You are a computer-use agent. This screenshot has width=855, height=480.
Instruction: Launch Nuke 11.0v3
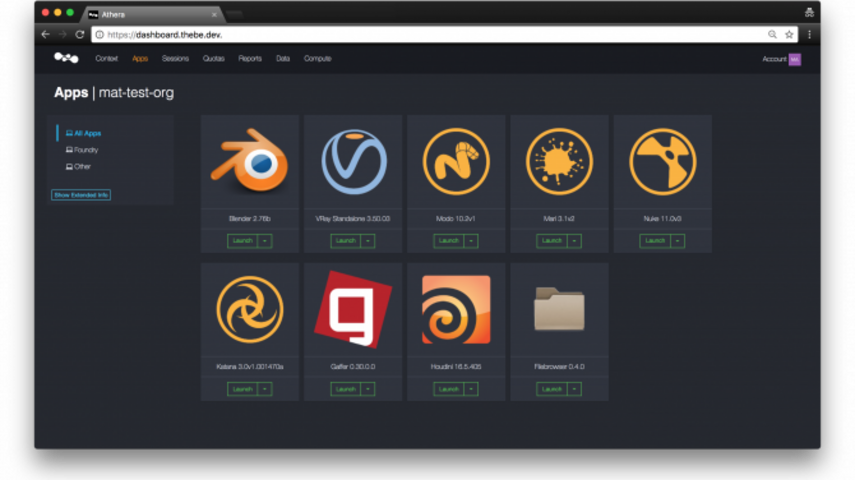[x=655, y=241]
